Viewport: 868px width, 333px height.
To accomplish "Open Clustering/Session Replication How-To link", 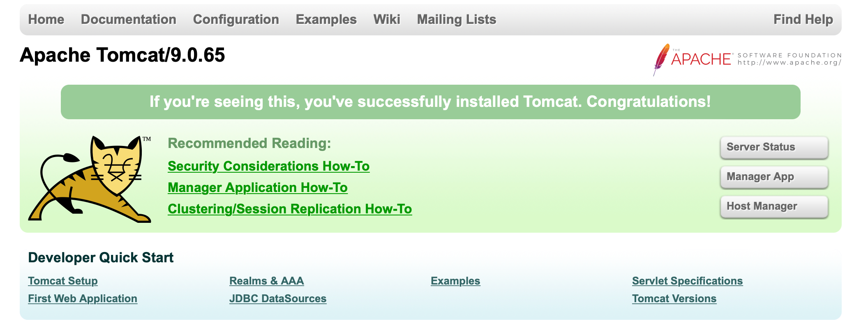I will [290, 209].
